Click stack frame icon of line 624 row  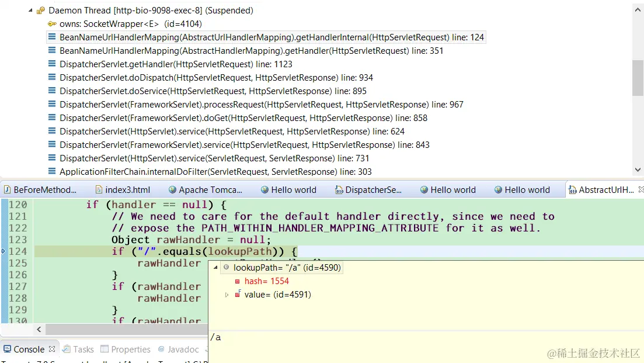[52, 131]
